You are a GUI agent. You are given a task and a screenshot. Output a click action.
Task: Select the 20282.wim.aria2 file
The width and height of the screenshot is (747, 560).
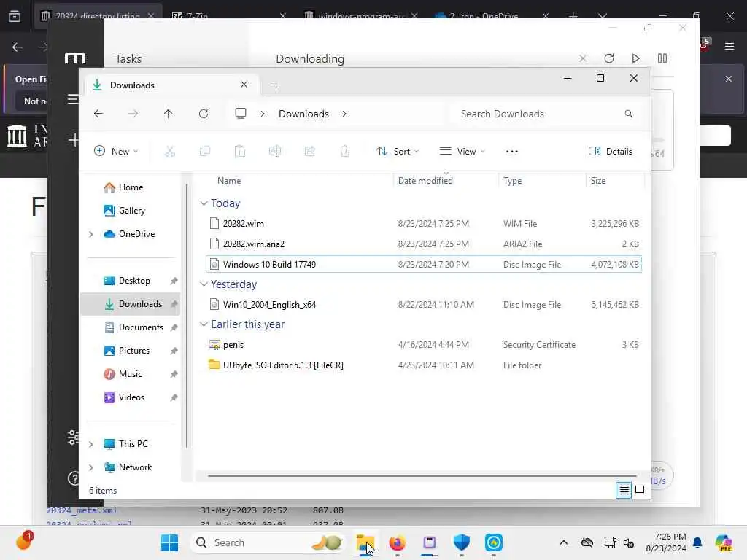(x=424, y=244)
